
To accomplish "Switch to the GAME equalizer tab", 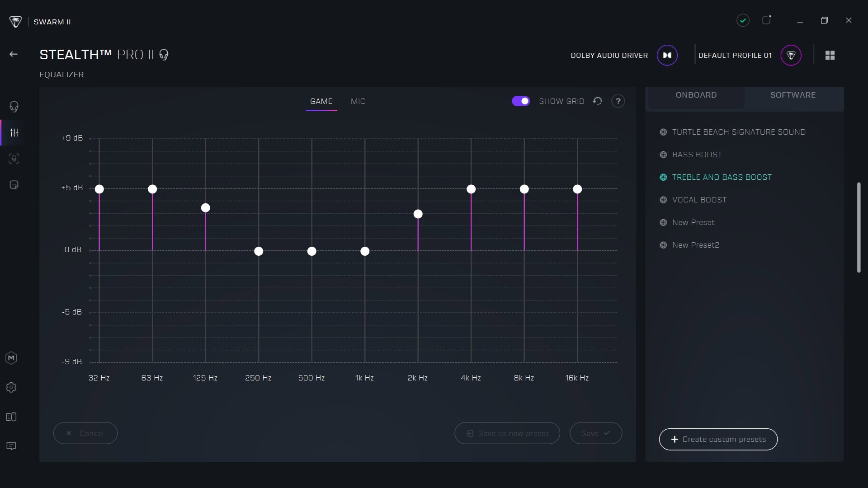I will click(321, 102).
